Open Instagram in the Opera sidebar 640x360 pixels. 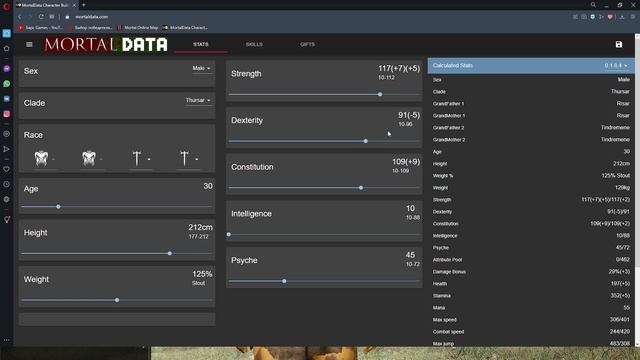coord(7,114)
